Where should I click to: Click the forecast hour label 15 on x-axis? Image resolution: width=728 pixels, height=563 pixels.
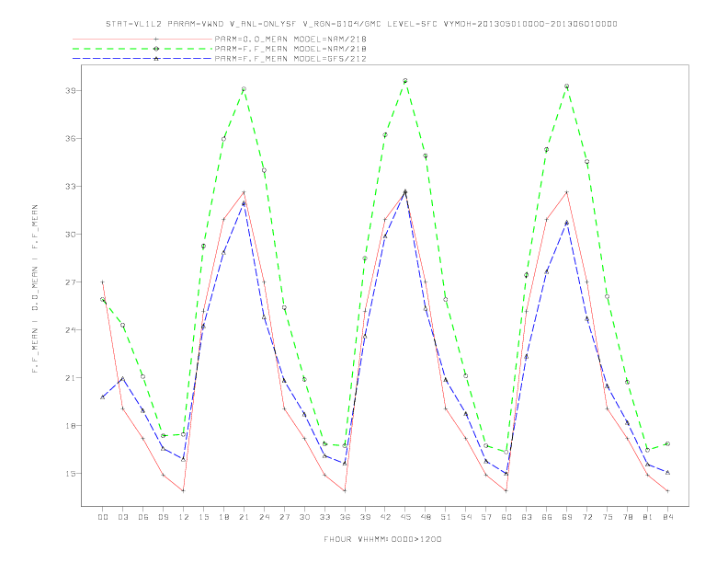pos(203,517)
